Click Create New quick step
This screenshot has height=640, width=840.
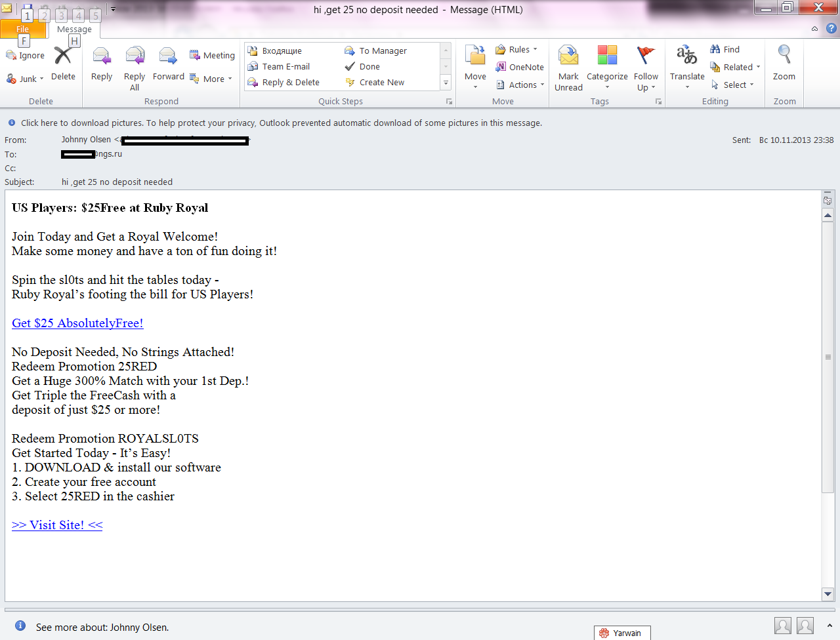pyautogui.click(x=375, y=82)
